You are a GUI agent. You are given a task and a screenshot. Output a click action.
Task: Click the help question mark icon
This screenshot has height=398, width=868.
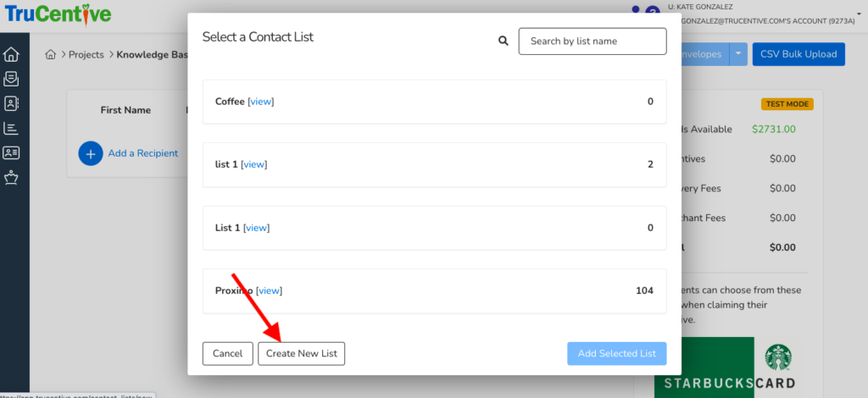652,11
